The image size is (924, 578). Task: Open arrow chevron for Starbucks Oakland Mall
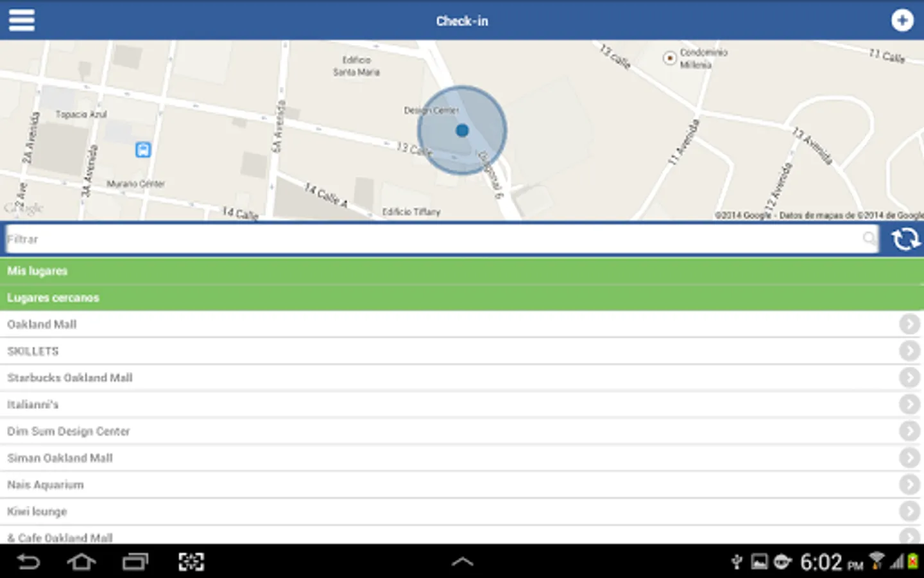tap(909, 378)
